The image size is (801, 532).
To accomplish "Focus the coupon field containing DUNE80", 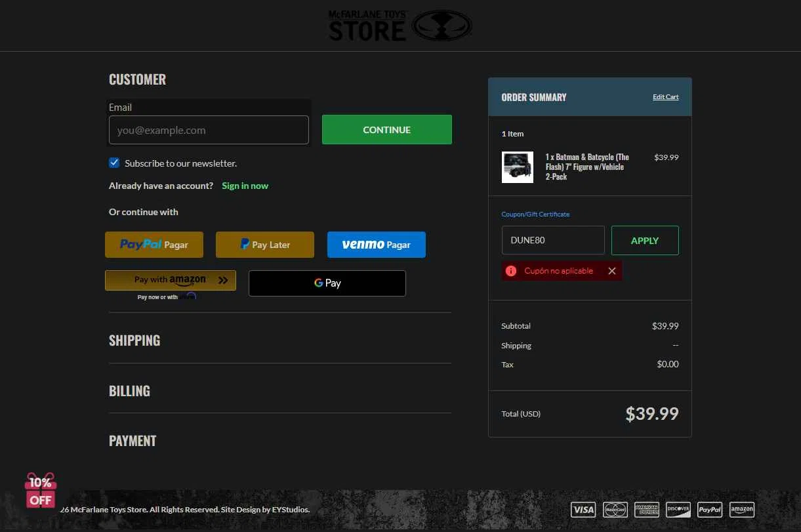I will [553, 240].
